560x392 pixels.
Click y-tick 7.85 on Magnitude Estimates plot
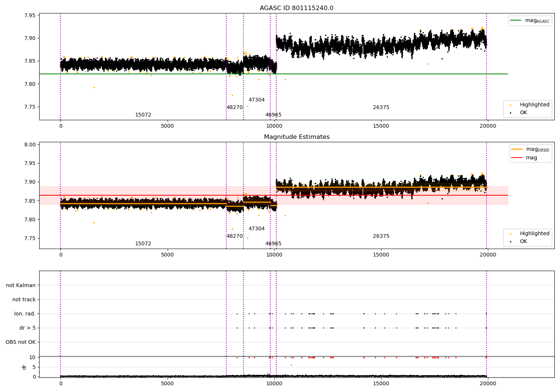point(29,201)
